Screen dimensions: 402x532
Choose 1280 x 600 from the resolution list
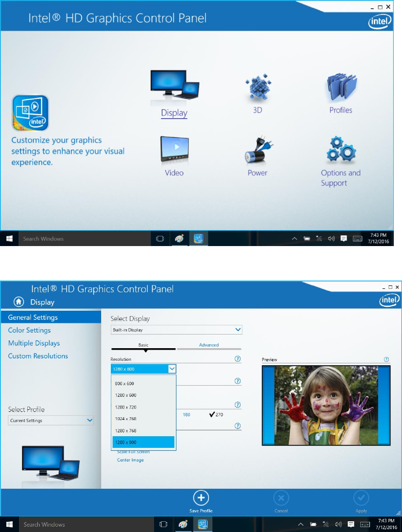coord(143,395)
